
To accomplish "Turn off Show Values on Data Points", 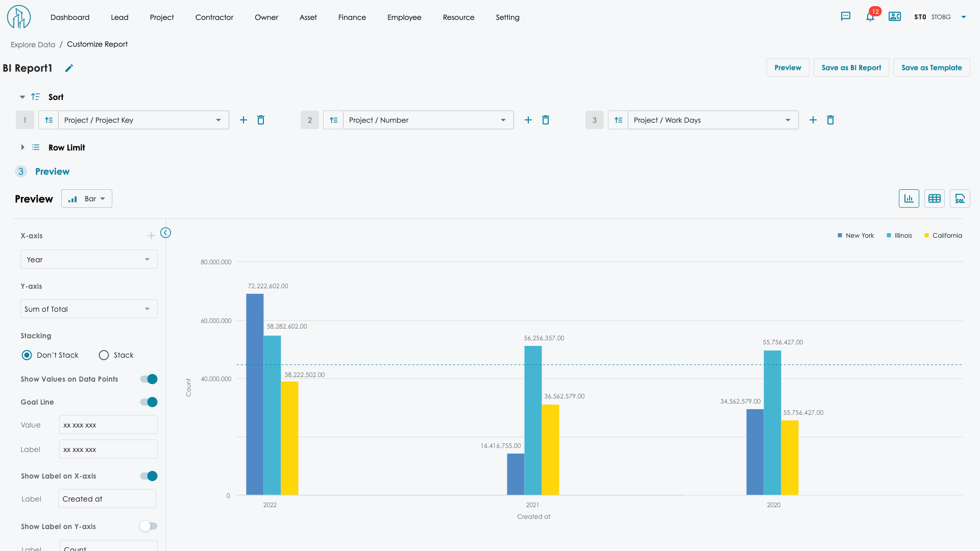I will pos(149,379).
